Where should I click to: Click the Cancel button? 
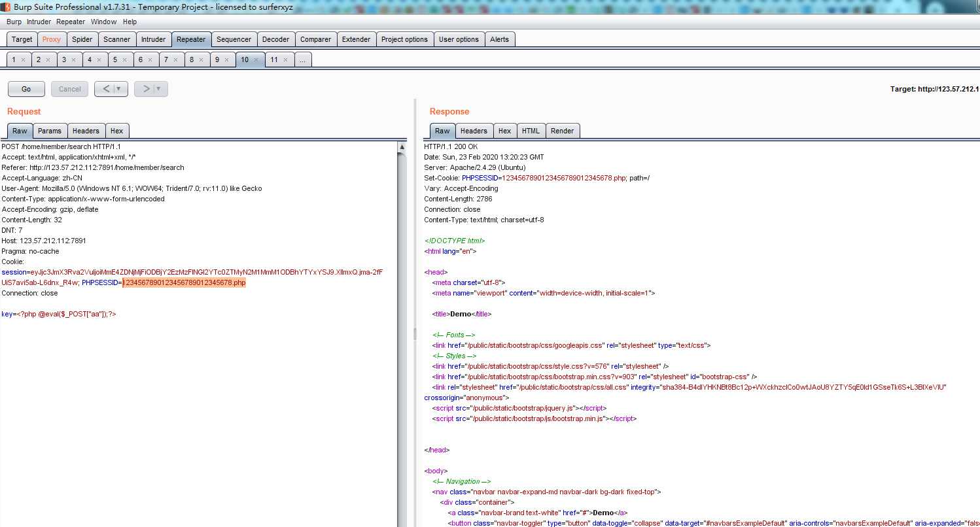click(x=70, y=89)
